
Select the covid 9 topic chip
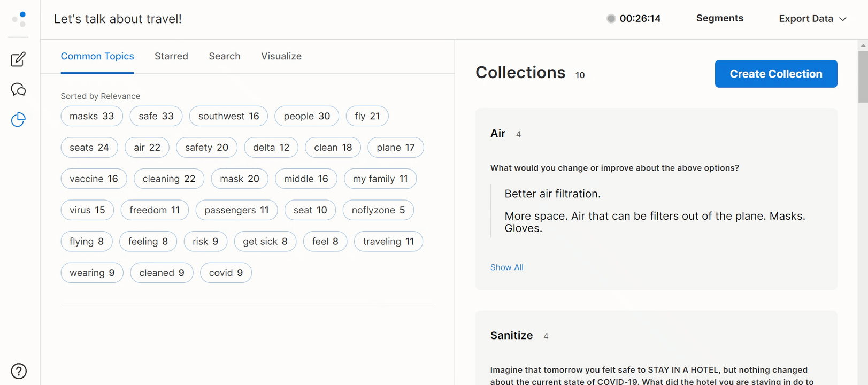click(226, 273)
